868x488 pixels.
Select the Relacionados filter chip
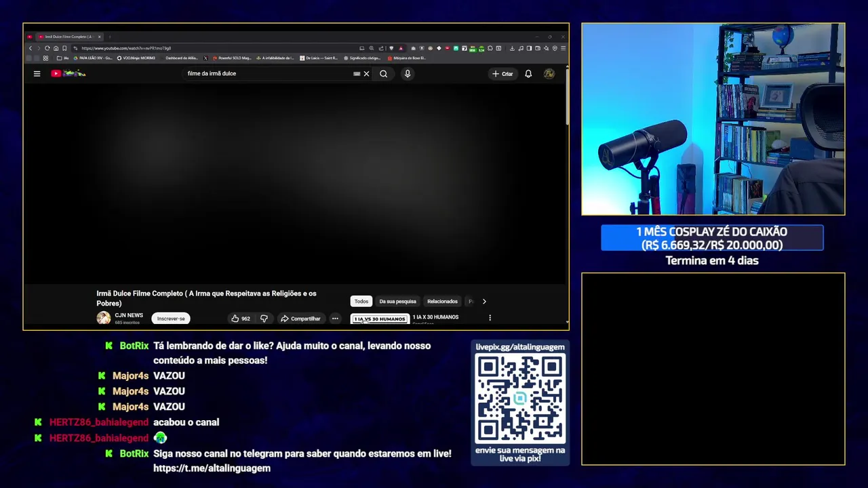(442, 302)
